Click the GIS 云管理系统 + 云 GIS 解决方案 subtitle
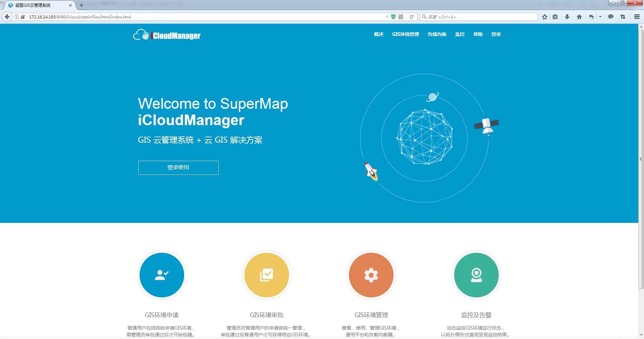 (200, 140)
